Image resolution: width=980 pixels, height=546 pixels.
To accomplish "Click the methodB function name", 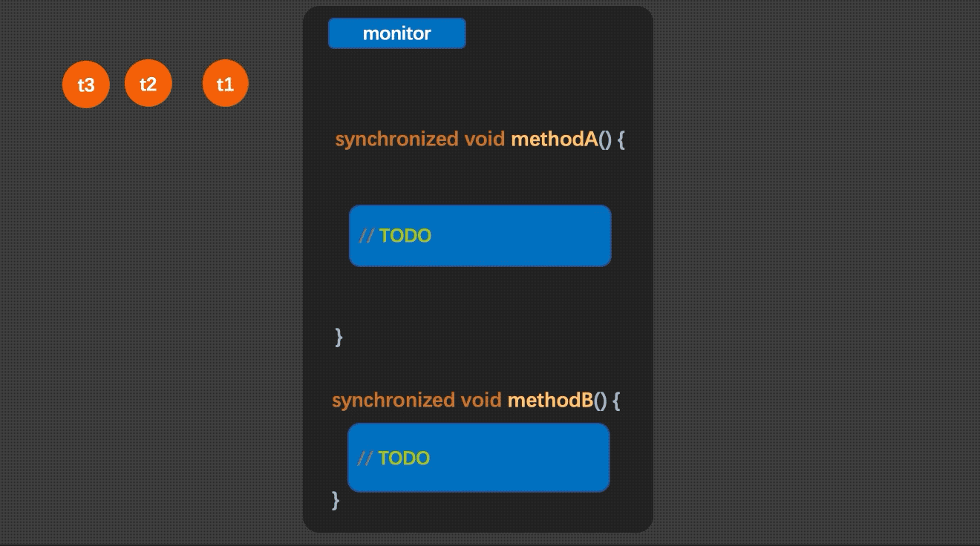I will click(x=550, y=400).
